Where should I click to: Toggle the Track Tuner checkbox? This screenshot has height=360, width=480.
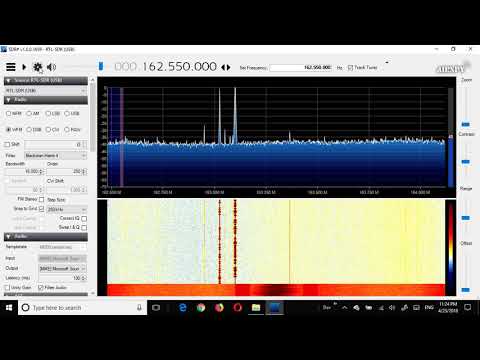350,67
